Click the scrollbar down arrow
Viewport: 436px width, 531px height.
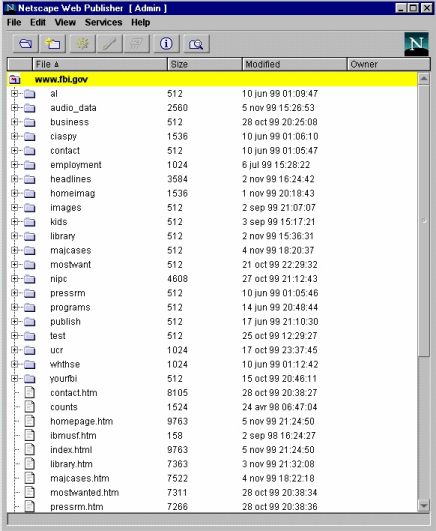click(423, 506)
